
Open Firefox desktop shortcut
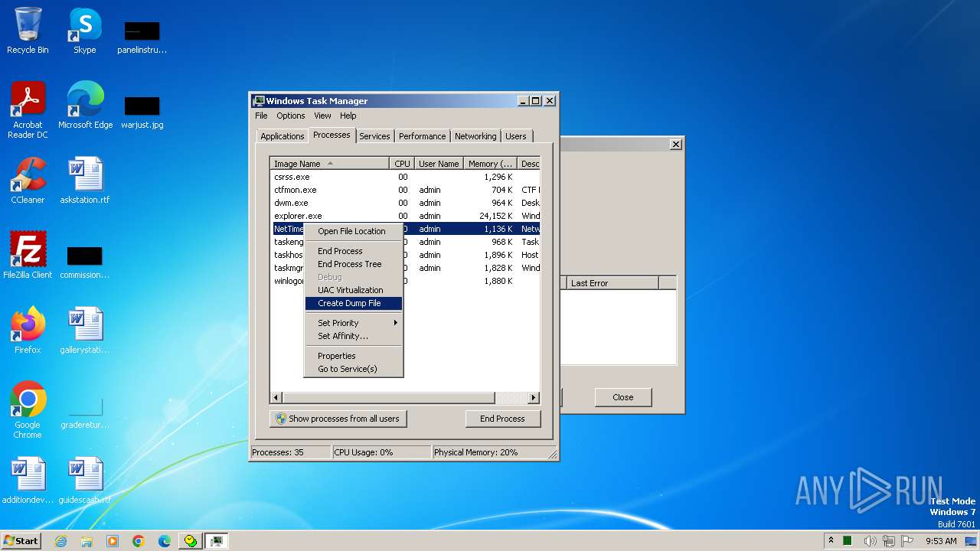(x=28, y=331)
